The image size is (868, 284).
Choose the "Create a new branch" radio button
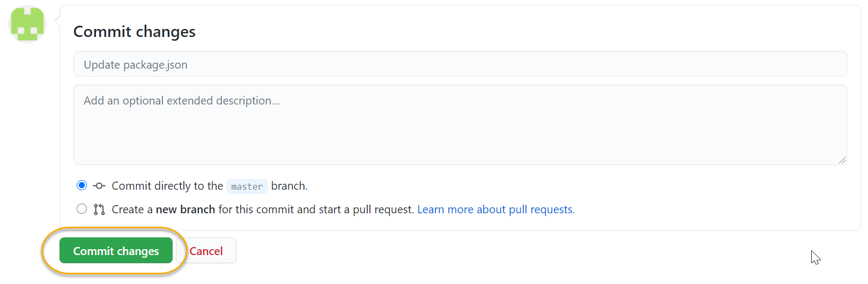81,209
